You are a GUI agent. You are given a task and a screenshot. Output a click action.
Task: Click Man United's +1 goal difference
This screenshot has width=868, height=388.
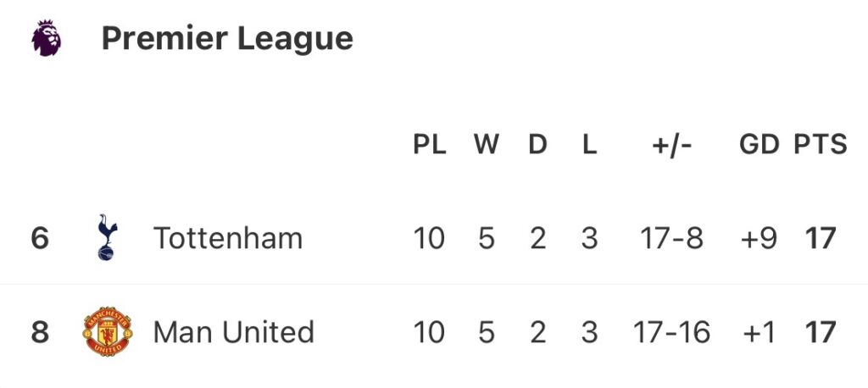(x=758, y=332)
